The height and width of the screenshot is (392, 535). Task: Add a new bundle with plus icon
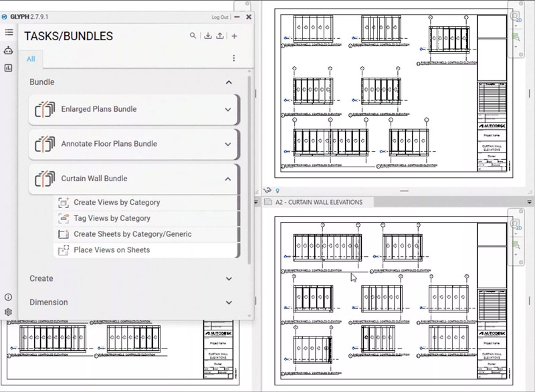(x=235, y=36)
